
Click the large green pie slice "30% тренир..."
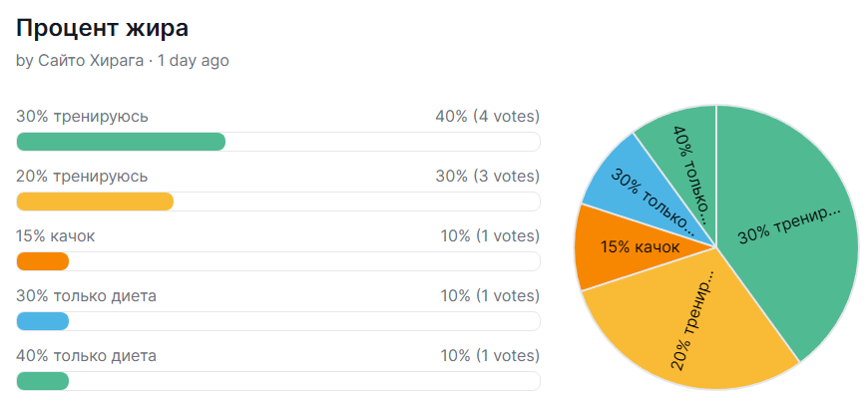tap(788, 234)
